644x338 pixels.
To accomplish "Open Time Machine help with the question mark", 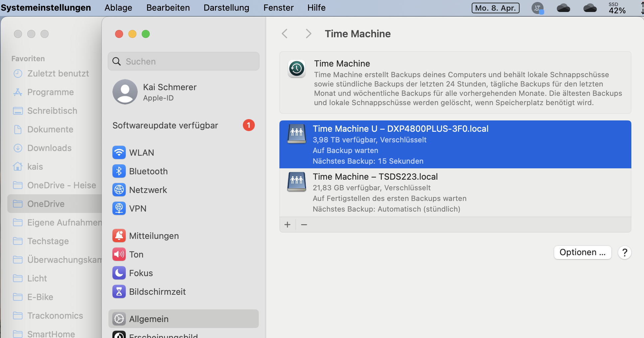I will (625, 253).
